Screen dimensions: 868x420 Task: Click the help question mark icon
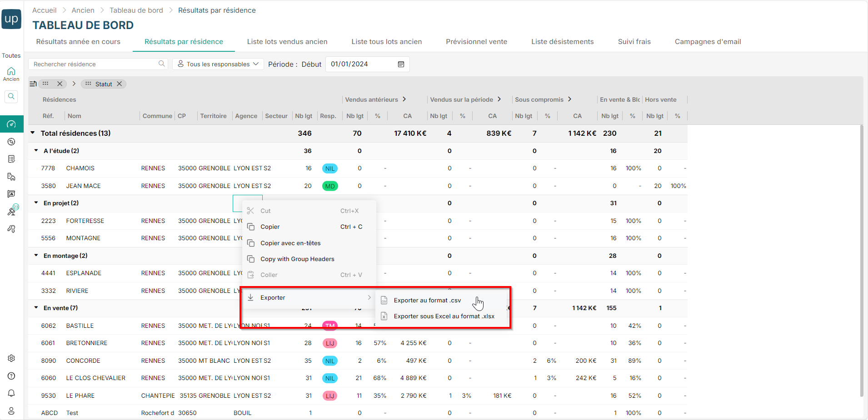click(11, 376)
